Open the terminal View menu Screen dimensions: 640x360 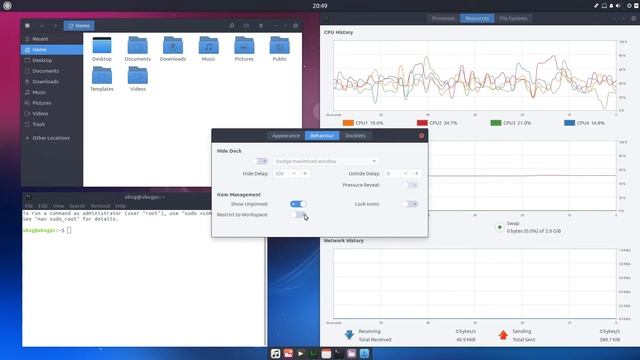[x=58, y=206]
